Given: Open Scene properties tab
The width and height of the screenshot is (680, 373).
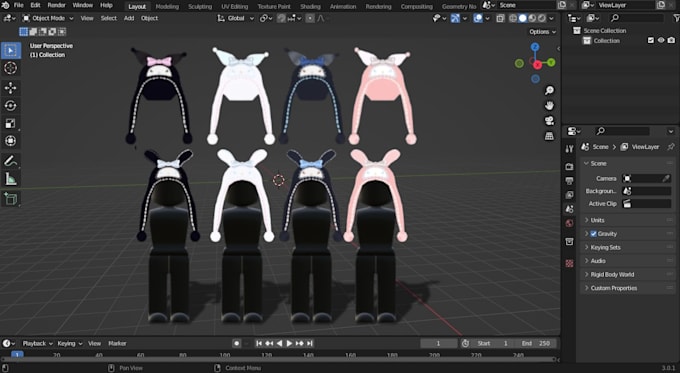Looking at the screenshot, I should [x=569, y=209].
